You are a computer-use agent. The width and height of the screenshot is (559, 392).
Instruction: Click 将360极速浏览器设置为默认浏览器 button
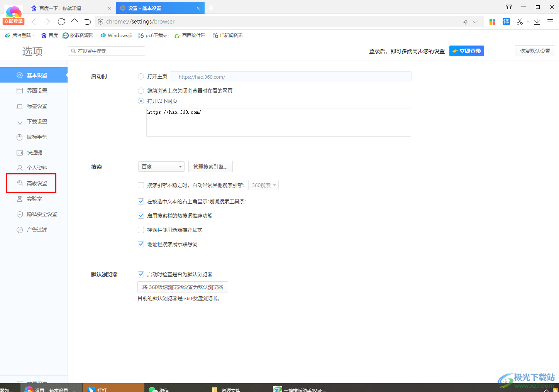[183, 287]
